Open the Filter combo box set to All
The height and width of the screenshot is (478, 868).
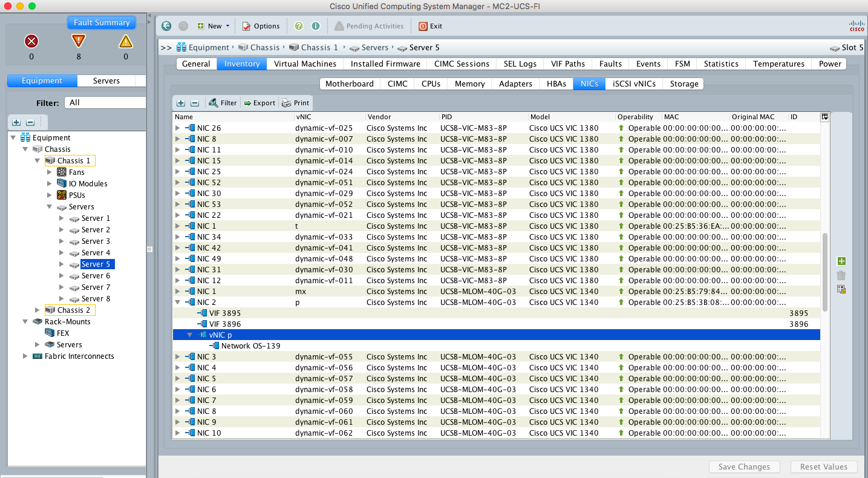(105, 102)
